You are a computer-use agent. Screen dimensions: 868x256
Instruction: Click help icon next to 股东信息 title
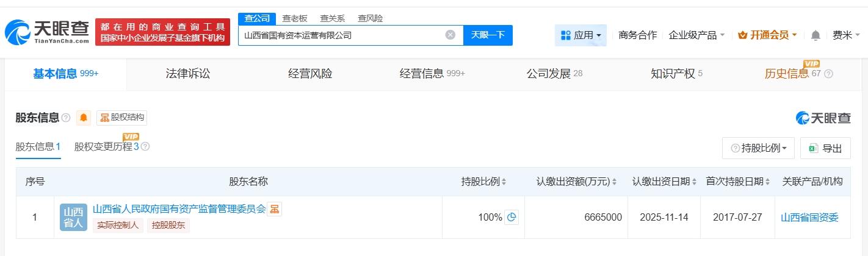tap(66, 118)
